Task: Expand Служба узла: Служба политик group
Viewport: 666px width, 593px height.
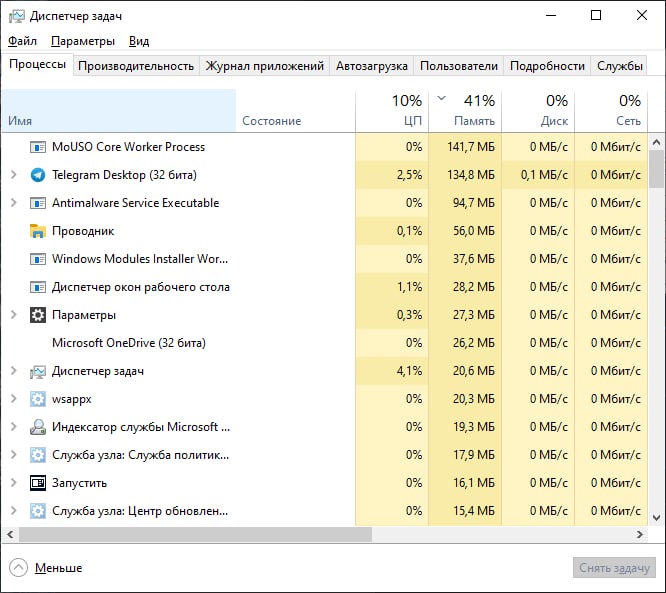Action: (x=14, y=455)
